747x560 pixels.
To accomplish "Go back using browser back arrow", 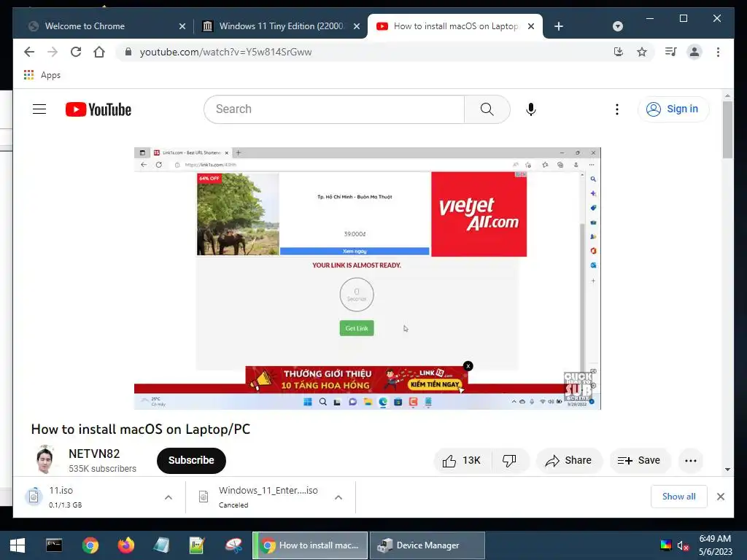I will (29, 52).
